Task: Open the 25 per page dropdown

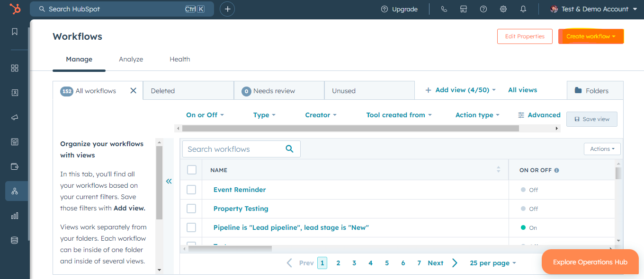Action: tap(492, 262)
